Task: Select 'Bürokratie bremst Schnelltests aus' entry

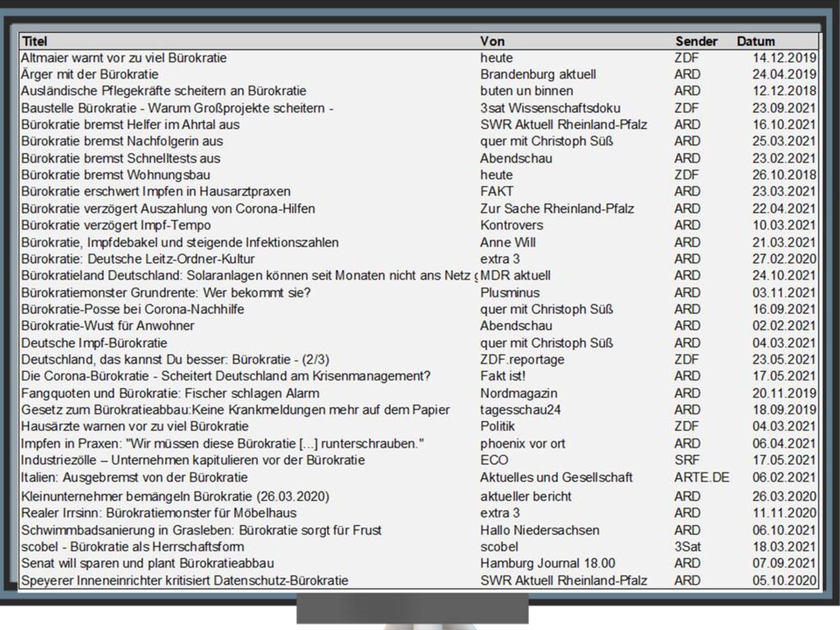Action: click(x=419, y=158)
